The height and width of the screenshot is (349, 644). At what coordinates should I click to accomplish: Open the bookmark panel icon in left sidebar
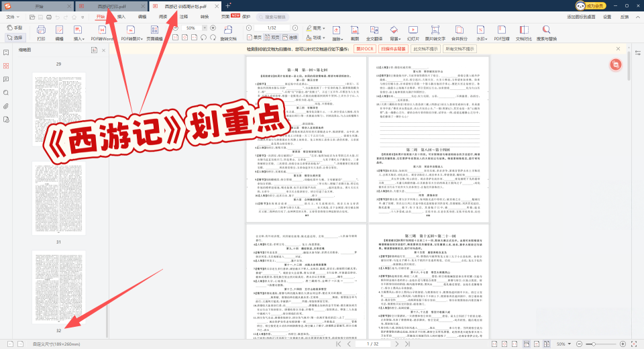click(6, 52)
